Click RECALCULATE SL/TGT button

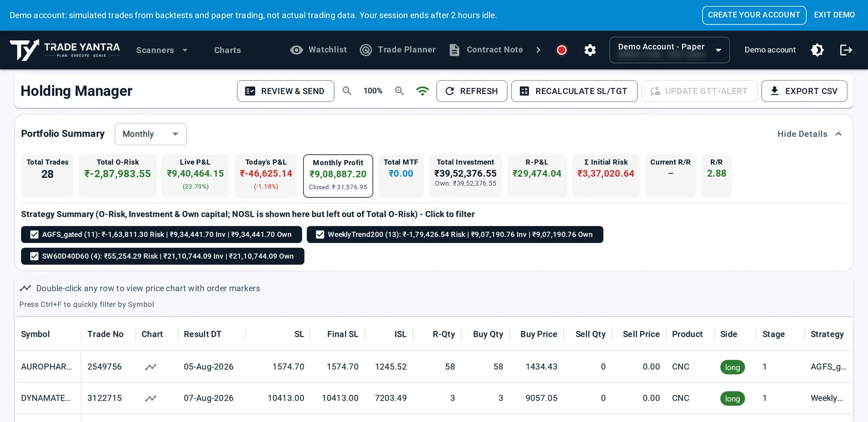tap(574, 91)
